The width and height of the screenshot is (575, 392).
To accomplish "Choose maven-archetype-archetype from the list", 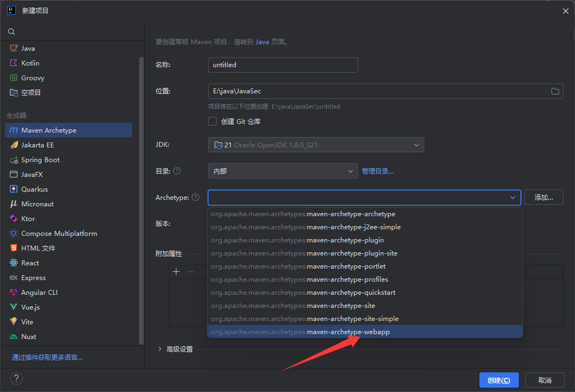I will click(365, 214).
